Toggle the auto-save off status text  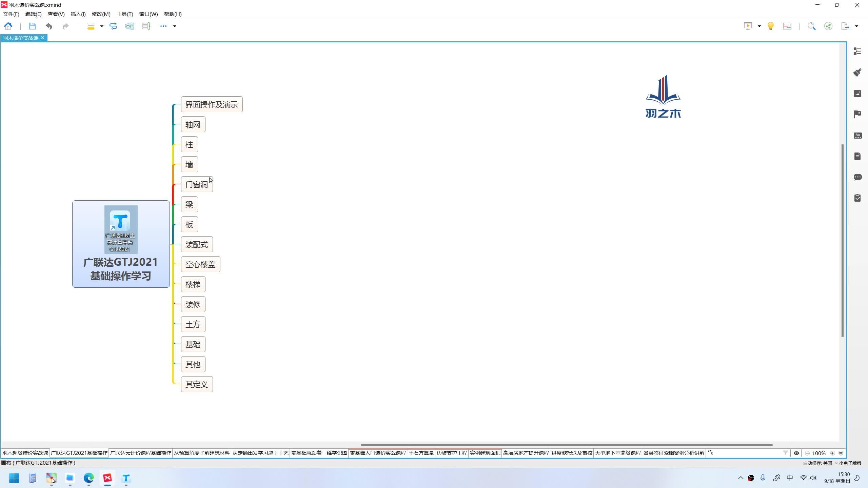click(817, 463)
